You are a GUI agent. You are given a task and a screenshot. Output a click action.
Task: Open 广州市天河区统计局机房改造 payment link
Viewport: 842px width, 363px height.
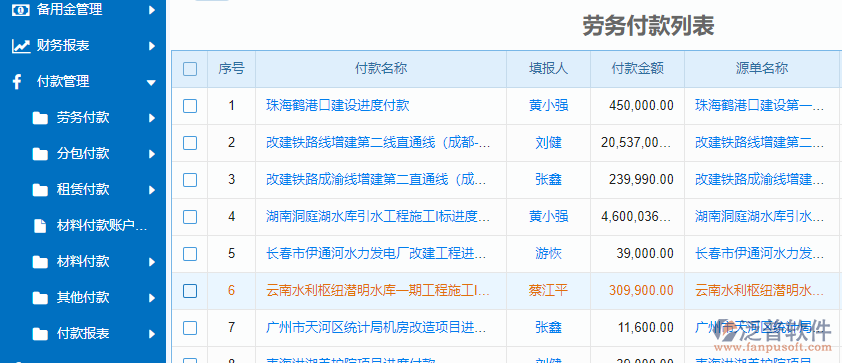pyautogui.click(x=377, y=327)
